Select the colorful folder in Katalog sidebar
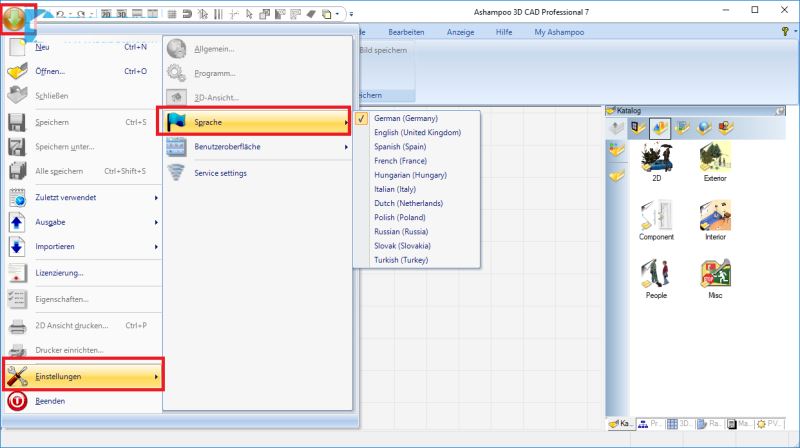800x448 pixels. click(x=616, y=150)
